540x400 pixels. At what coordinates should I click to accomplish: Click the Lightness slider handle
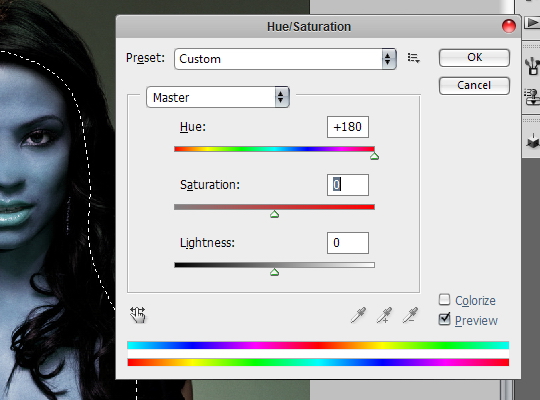[274, 272]
